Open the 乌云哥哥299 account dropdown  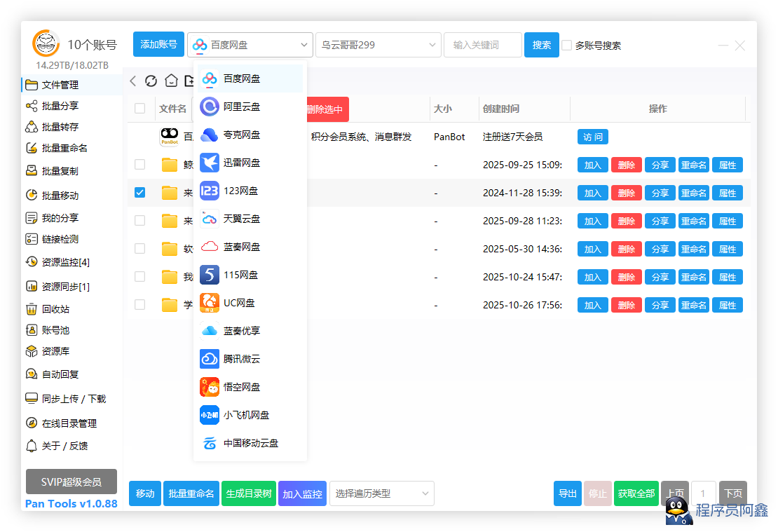[378, 45]
